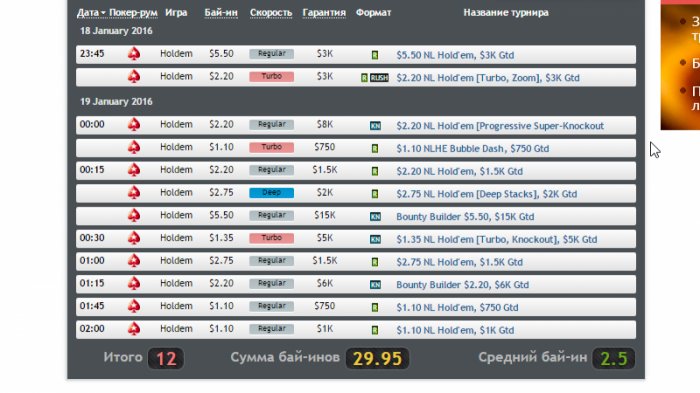This screenshot has height=393, width=700.
Task: Open the $2.20 NL Hold'em, $1.5K Gtd link
Action: click(459, 171)
